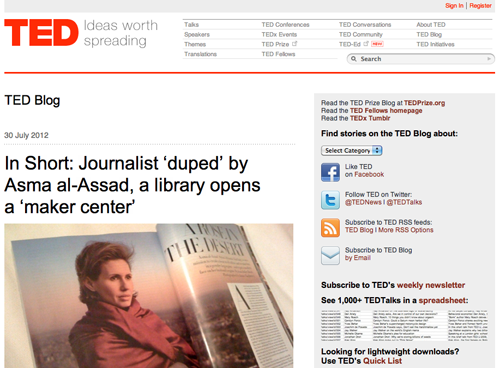This screenshot has width=500, height=368.
Task: Go to TEDx Events
Action: click(279, 34)
